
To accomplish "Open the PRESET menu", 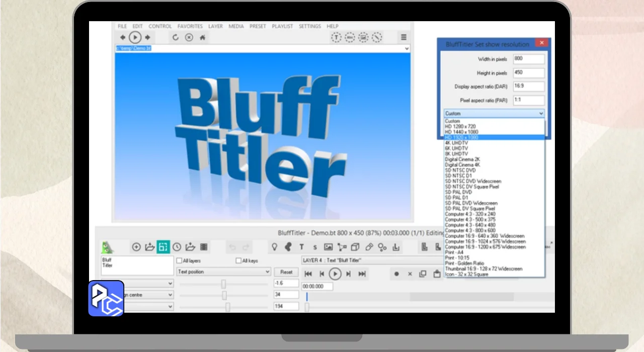I will click(x=258, y=26).
